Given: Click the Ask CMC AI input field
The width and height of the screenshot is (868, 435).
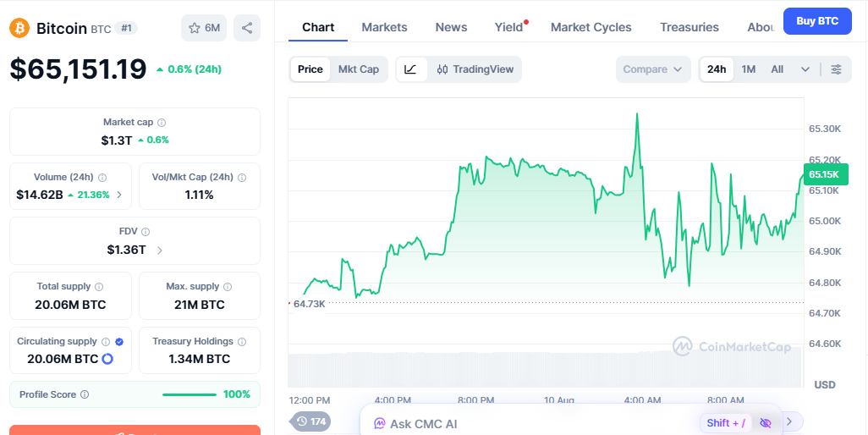Looking at the screenshot, I should (570, 421).
